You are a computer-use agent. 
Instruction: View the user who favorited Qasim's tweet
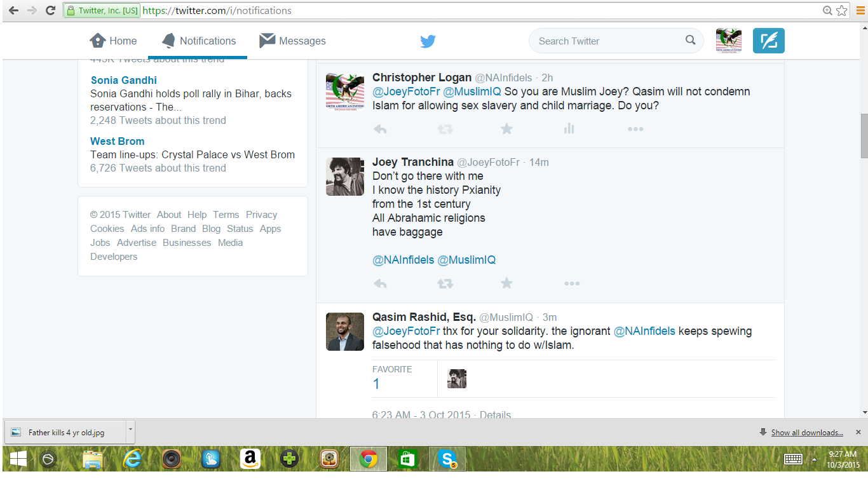click(457, 379)
